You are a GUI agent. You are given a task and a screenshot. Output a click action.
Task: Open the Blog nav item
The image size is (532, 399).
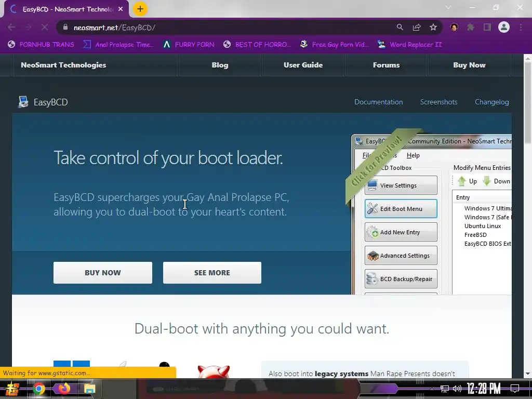[220, 65]
